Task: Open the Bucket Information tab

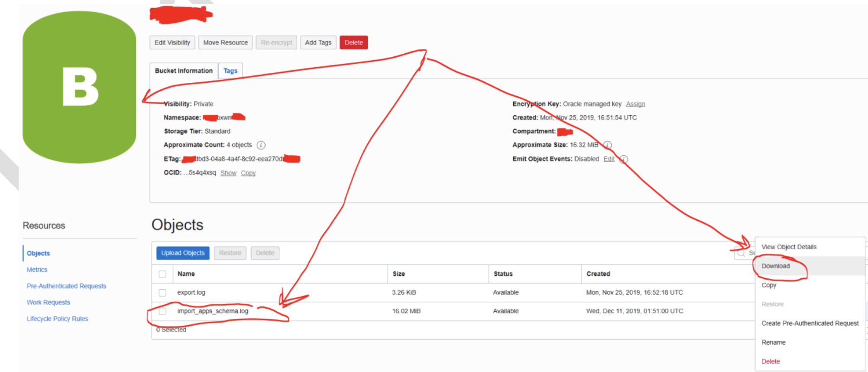Action: (184, 71)
